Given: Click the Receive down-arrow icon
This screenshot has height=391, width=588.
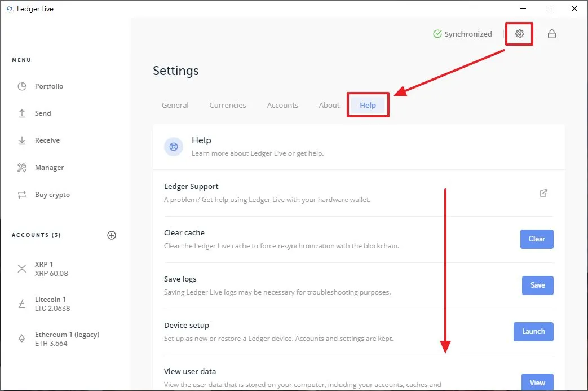Looking at the screenshot, I should (x=22, y=140).
